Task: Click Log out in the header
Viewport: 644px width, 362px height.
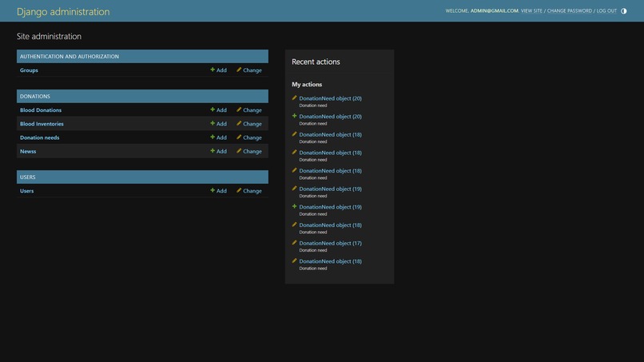Action: pos(606,10)
